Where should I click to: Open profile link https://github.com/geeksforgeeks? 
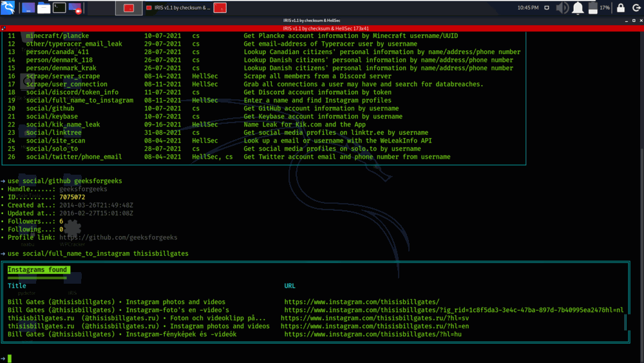coord(118,238)
